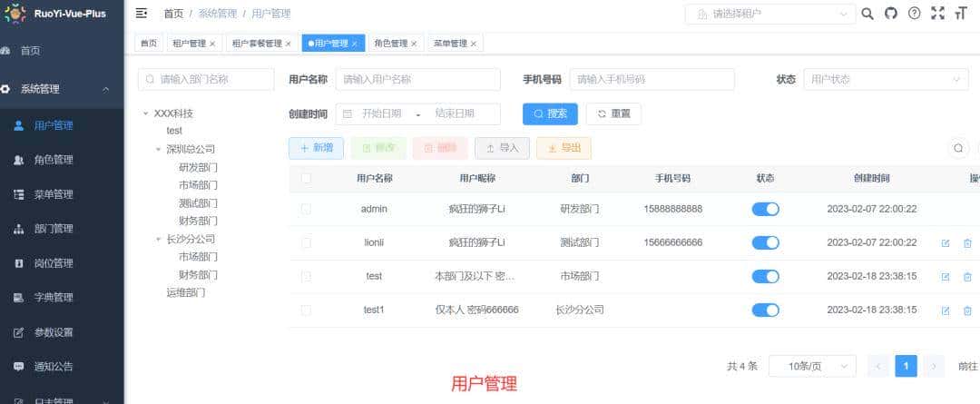Viewport: 980px width, 404px height.
Task: Close the 租户管理 tab
Action: (x=212, y=44)
